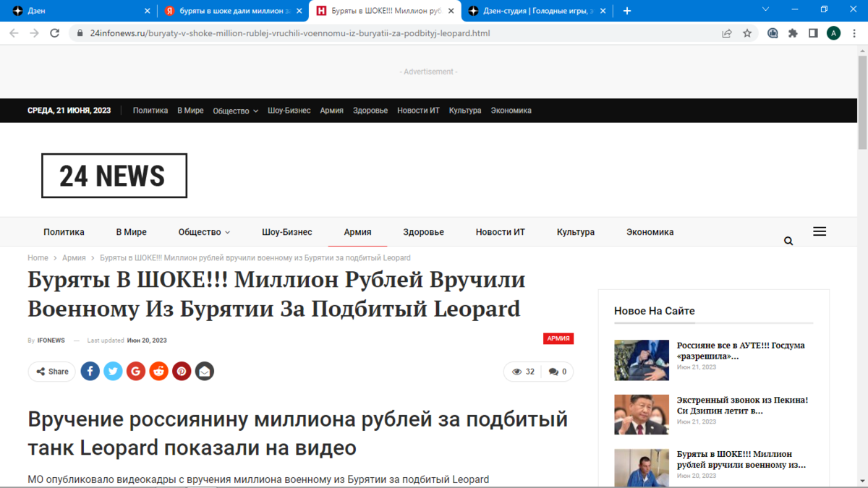The width and height of the screenshot is (868, 488).
Task: Open the profile avatar A
Action: pyautogui.click(x=833, y=33)
